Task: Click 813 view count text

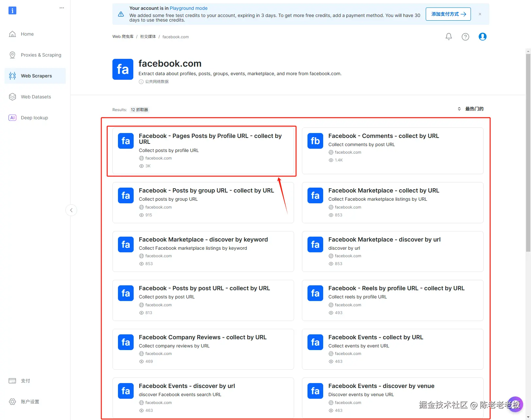Action: point(149,313)
